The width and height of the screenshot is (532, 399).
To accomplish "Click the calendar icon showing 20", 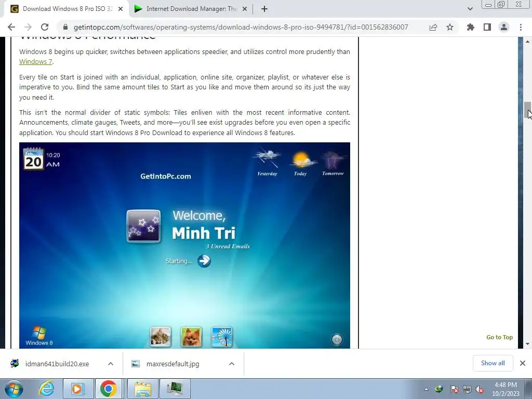I will click(33, 159).
